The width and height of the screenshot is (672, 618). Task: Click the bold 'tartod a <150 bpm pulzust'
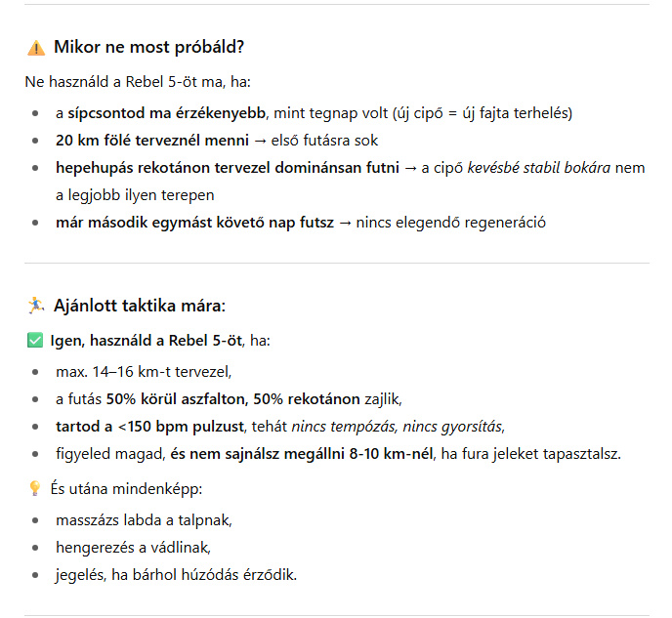150,427
